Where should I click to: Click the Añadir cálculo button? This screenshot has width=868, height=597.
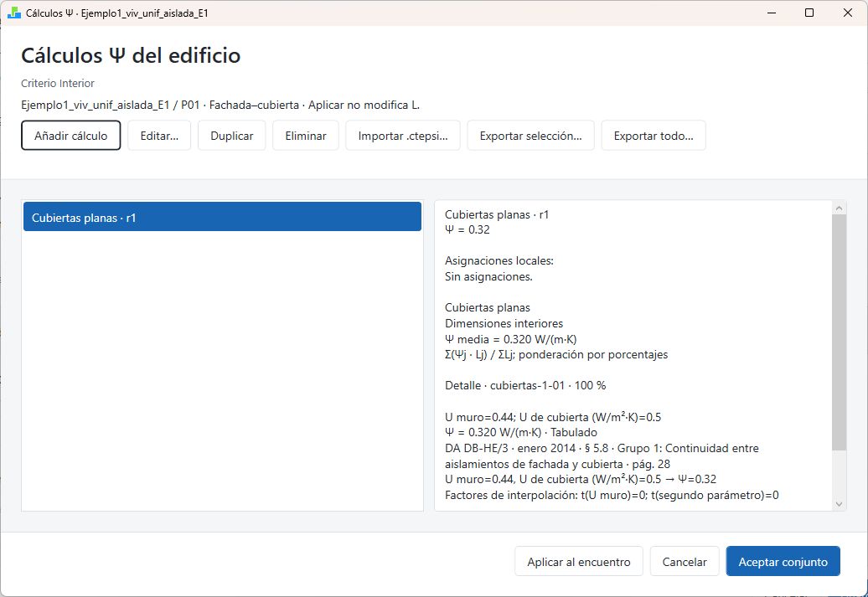pos(71,136)
